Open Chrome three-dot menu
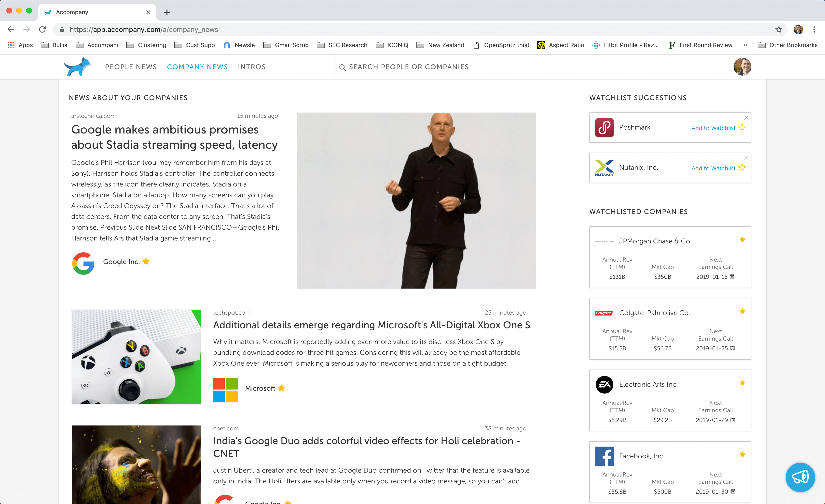The height and width of the screenshot is (504, 825). tap(814, 29)
